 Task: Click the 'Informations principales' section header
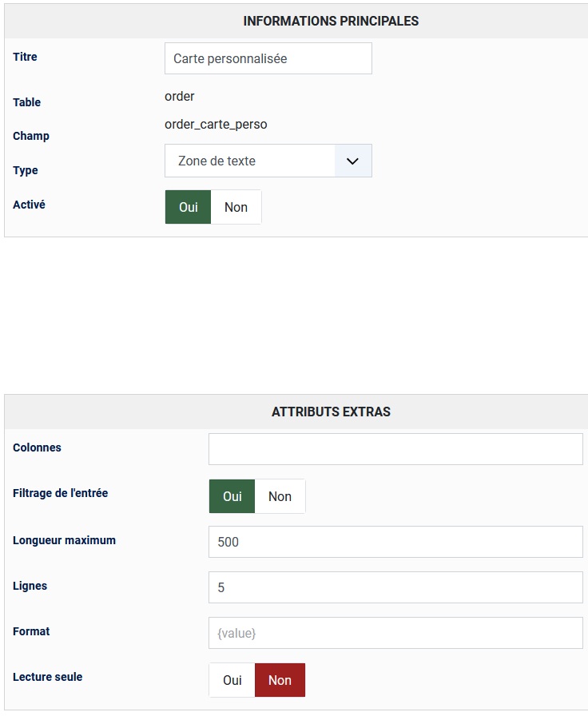(331, 22)
